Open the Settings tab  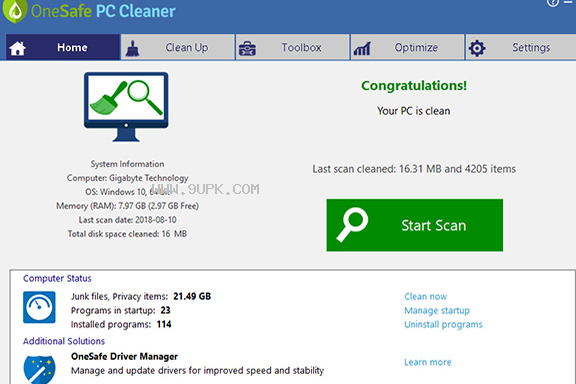(x=521, y=47)
